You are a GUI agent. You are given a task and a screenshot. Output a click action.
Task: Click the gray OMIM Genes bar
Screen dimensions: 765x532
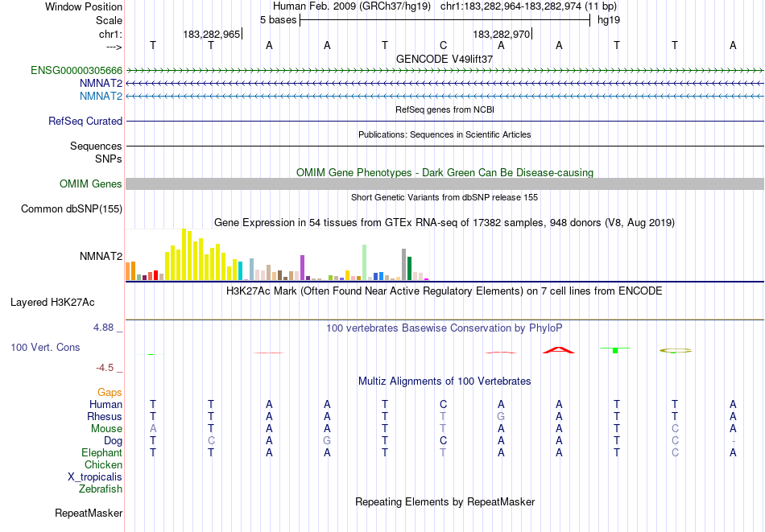point(445,184)
